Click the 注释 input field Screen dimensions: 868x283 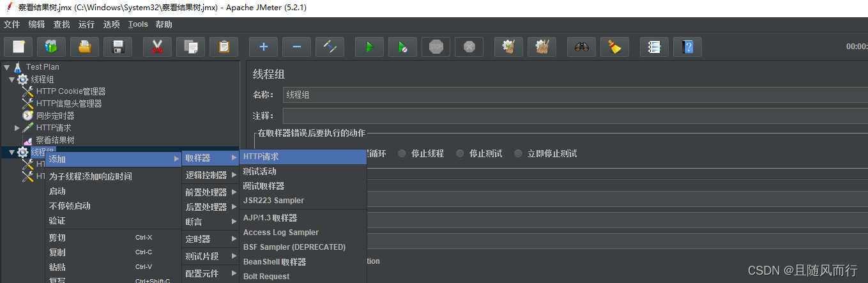[x=575, y=116]
